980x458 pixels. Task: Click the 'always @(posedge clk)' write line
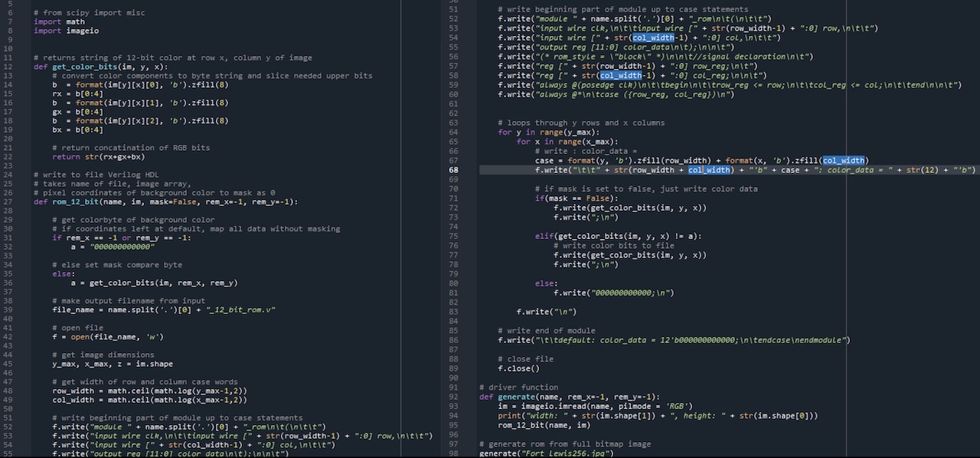730,85
